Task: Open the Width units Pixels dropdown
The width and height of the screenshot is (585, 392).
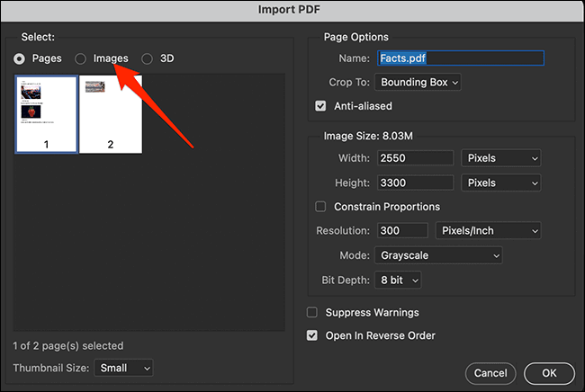Action: [x=500, y=158]
